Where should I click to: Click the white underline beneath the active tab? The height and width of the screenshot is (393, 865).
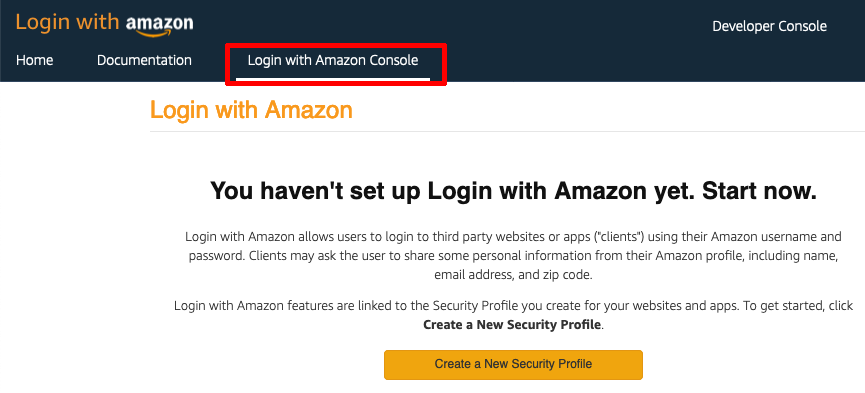tap(333, 79)
